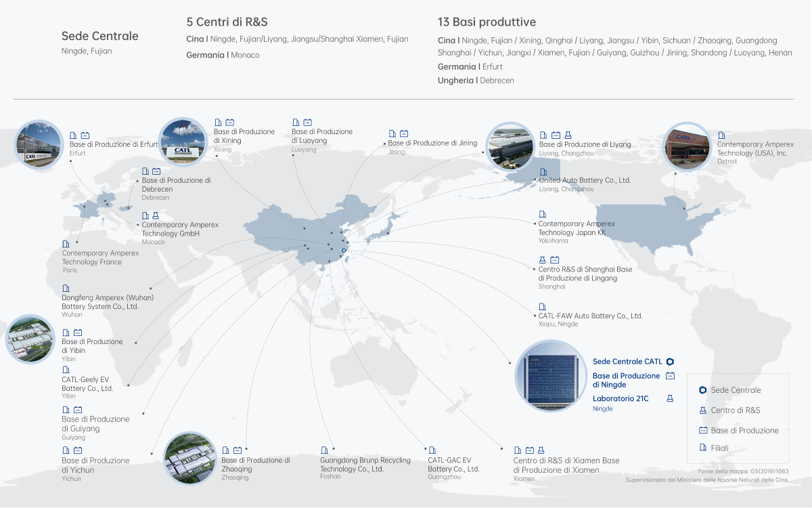Image resolution: width=812 pixels, height=508 pixels.
Task: Click the flask icon next to Laboratorio 21C
Action: pos(670,399)
